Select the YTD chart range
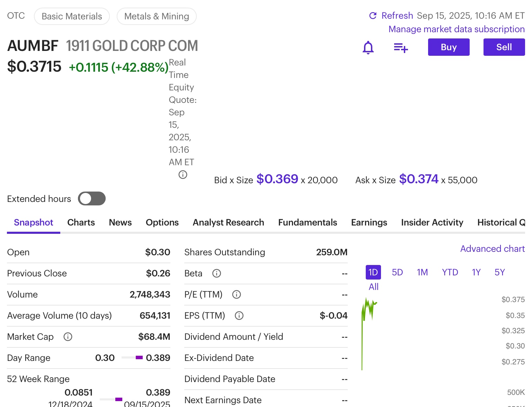The image size is (532, 407). click(450, 272)
